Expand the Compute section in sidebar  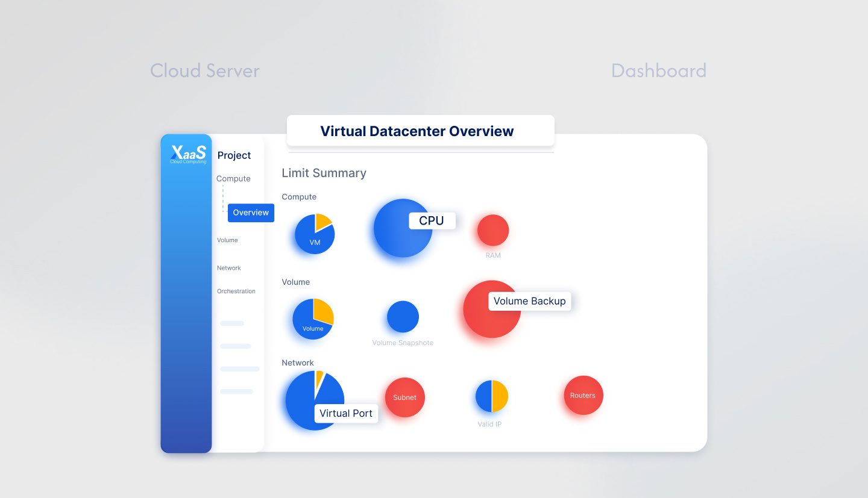[233, 178]
